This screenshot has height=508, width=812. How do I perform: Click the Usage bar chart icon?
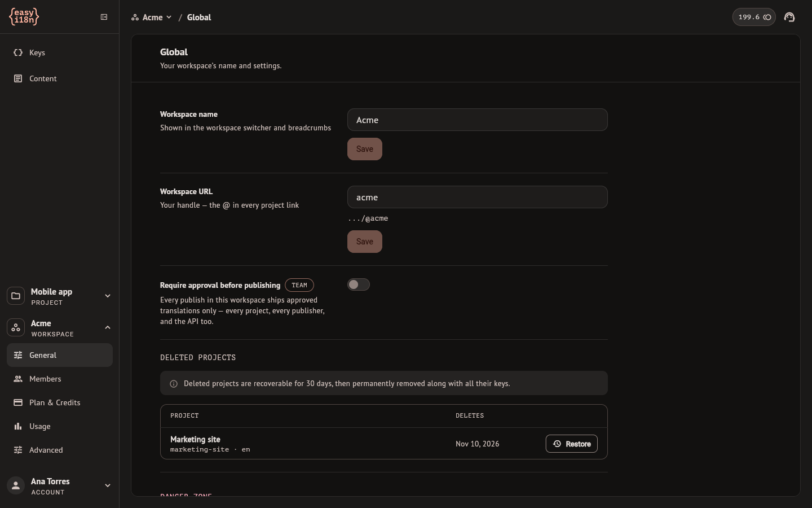tap(18, 426)
